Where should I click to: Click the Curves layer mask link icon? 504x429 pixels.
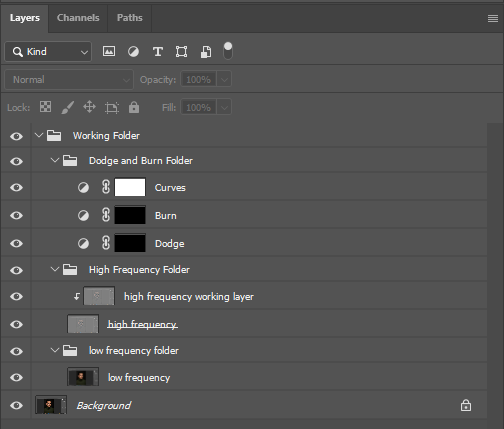[106, 187]
